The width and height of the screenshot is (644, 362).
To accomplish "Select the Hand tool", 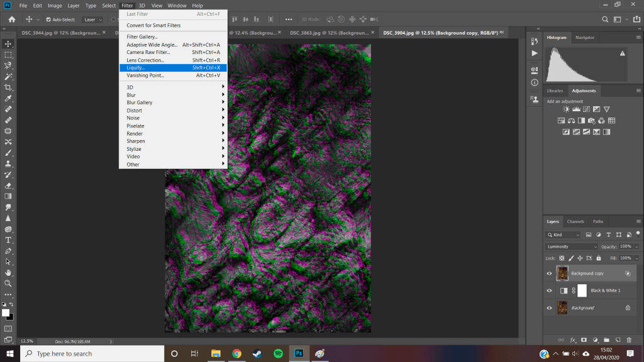I will (8, 273).
